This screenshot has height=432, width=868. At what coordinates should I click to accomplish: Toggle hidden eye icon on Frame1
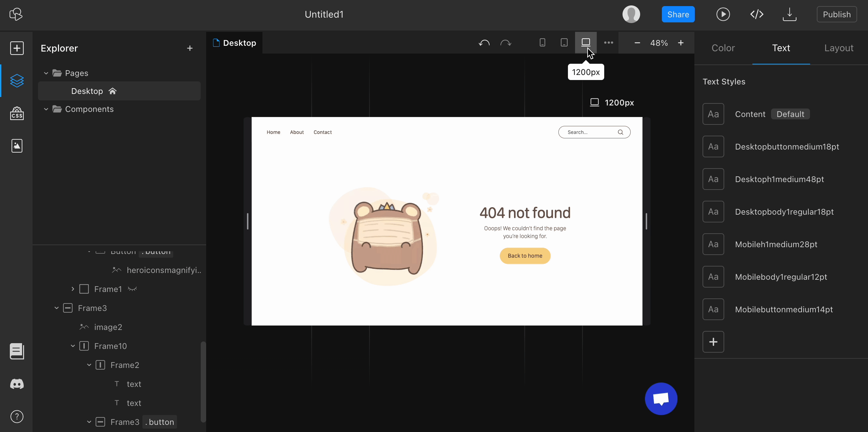pyautogui.click(x=132, y=289)
